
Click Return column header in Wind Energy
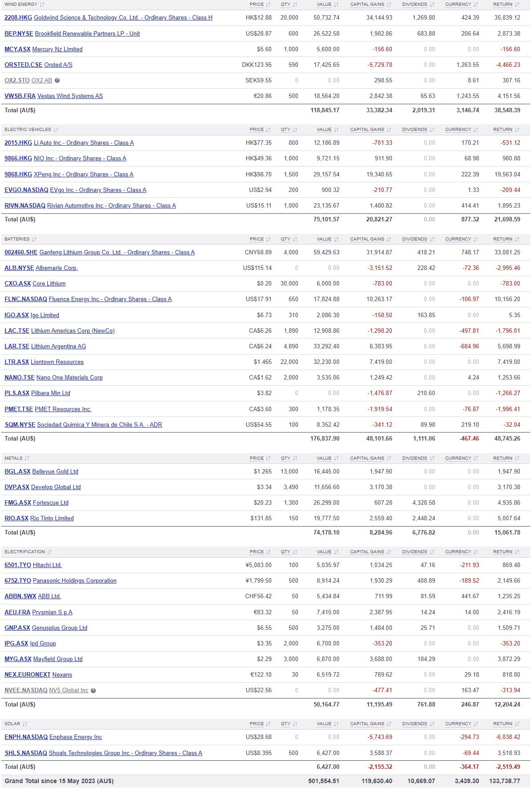(503, 4)
